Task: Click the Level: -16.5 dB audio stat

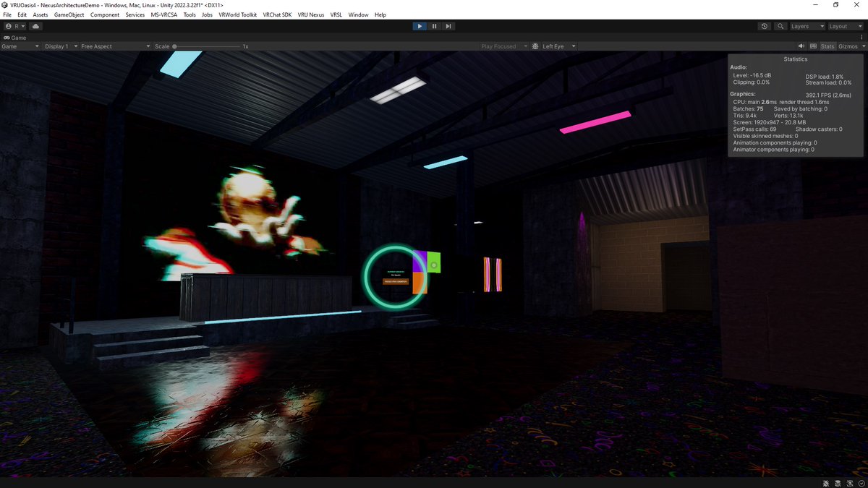Action: [x=752, y=75]
